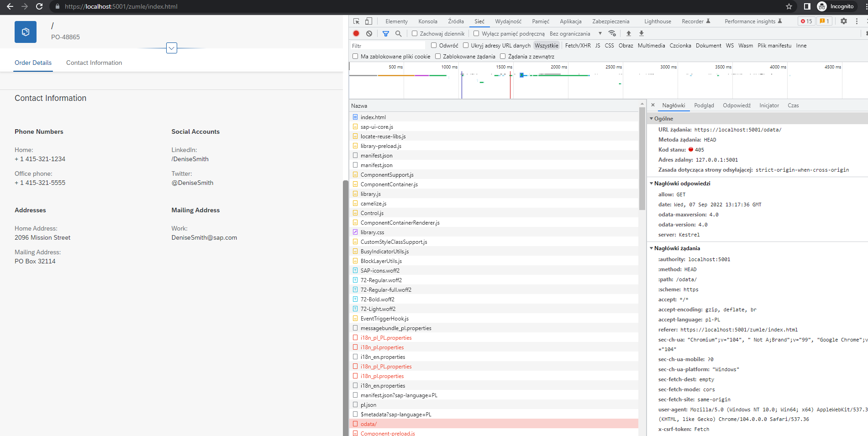Toggle the browser side panel icon
This screenshot has height=436, width=868.
[807, 6]
